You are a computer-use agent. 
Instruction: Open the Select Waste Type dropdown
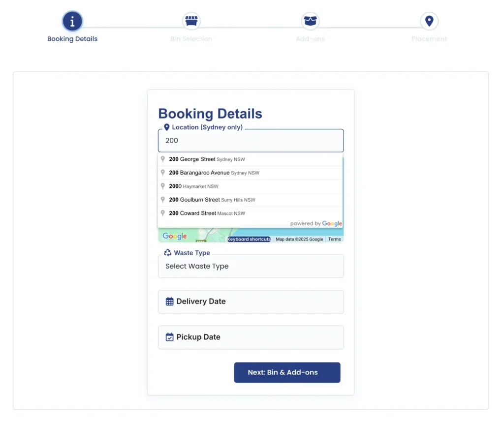pyautogui.click(x=251, y=266)
